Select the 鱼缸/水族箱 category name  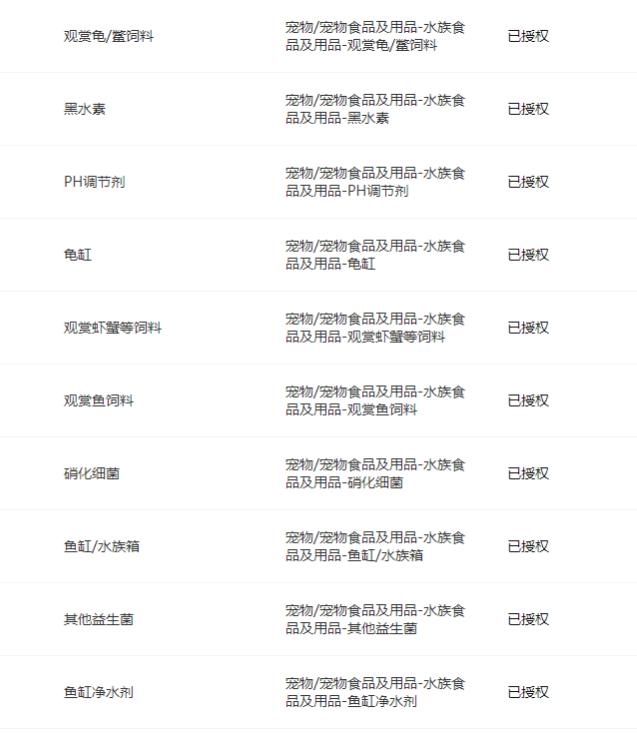point(102,547)
